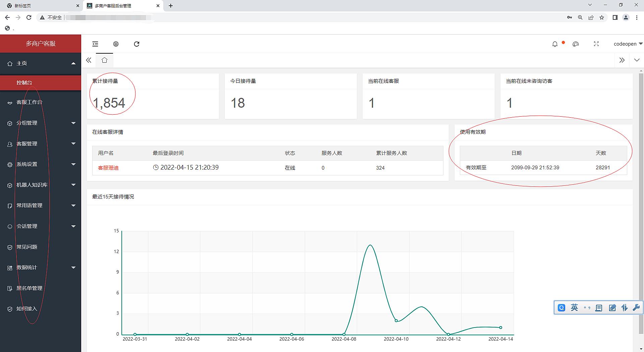Screen dimensions: 644x352
Task: Click the chart data point for 2022-04-10
Action: point(396,320)
